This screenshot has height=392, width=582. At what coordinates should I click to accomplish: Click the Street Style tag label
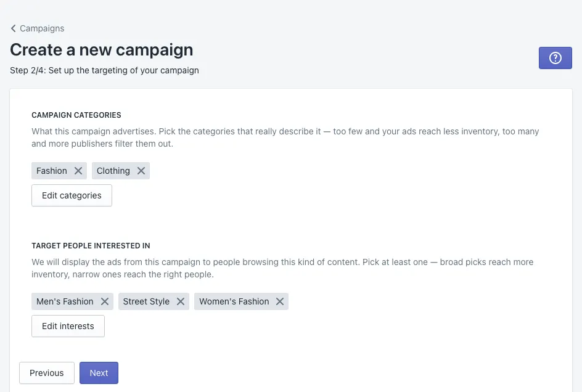tap(146, 301)
